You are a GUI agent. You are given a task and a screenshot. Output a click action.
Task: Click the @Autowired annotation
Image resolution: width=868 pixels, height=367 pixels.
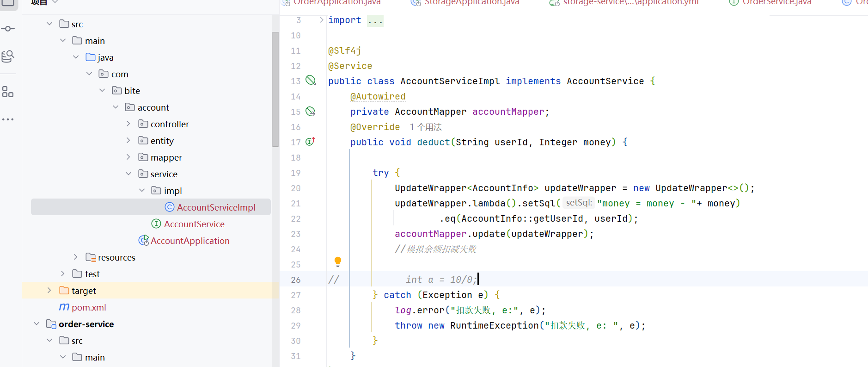tap(378, 96)
